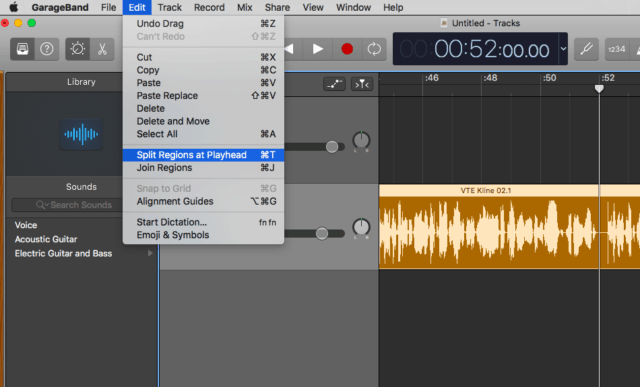Toggle the Cycle loop button

point(374,49)
